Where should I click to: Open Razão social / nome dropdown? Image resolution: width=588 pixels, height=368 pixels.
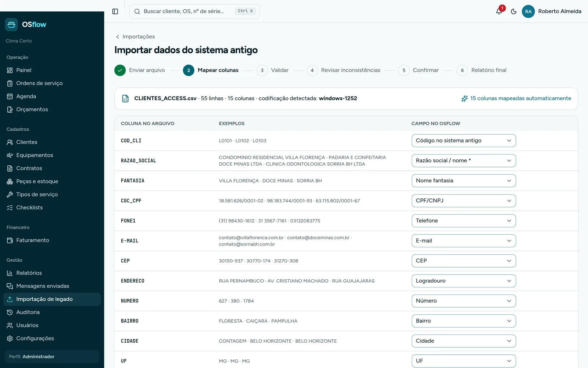[463, 160]
